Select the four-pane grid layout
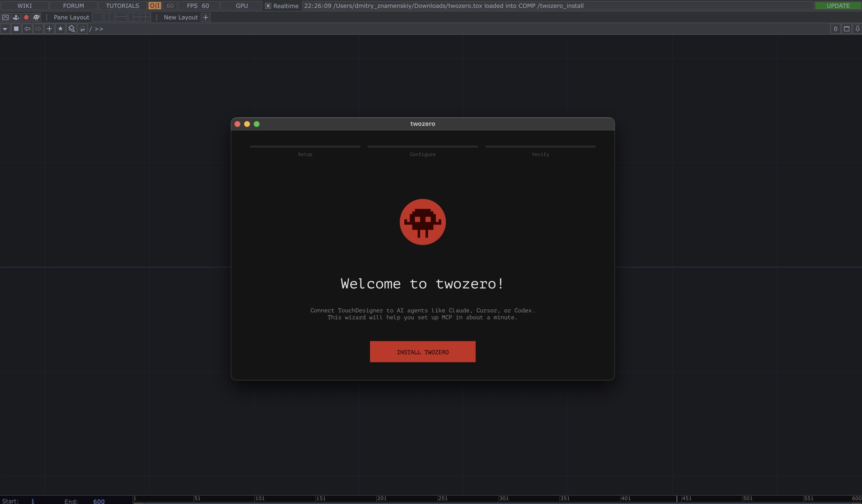The height and width of the screenshot is (504, 862). pos(146,17)
